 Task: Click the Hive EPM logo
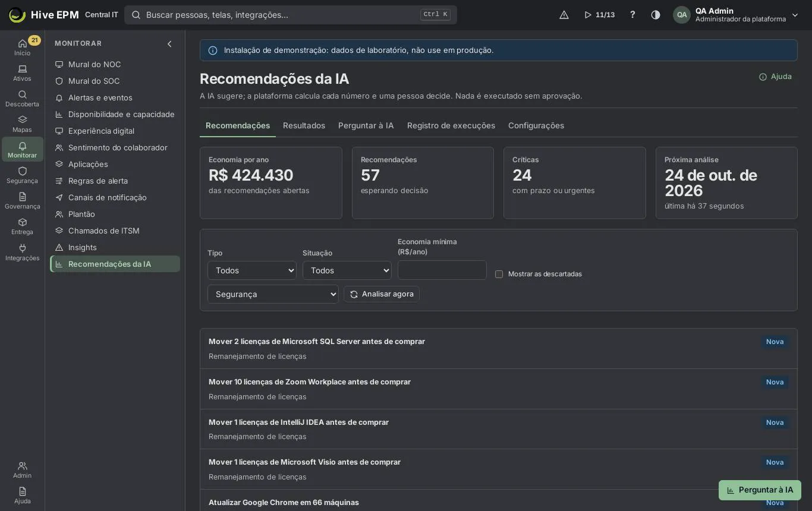click(x=43, y=15)
